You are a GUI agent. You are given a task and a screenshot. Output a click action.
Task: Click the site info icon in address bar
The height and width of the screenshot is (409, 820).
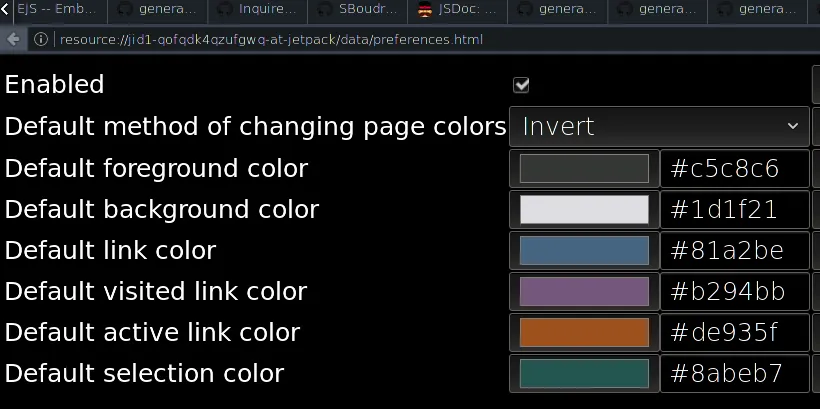[x=41, y=39]
